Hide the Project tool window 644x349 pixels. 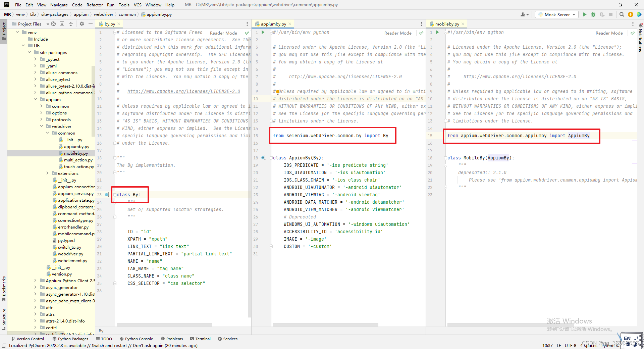(x=90, y=24)
